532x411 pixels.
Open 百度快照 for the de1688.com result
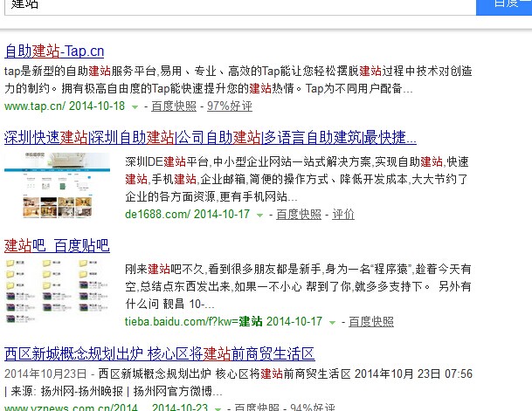(299, 214)
